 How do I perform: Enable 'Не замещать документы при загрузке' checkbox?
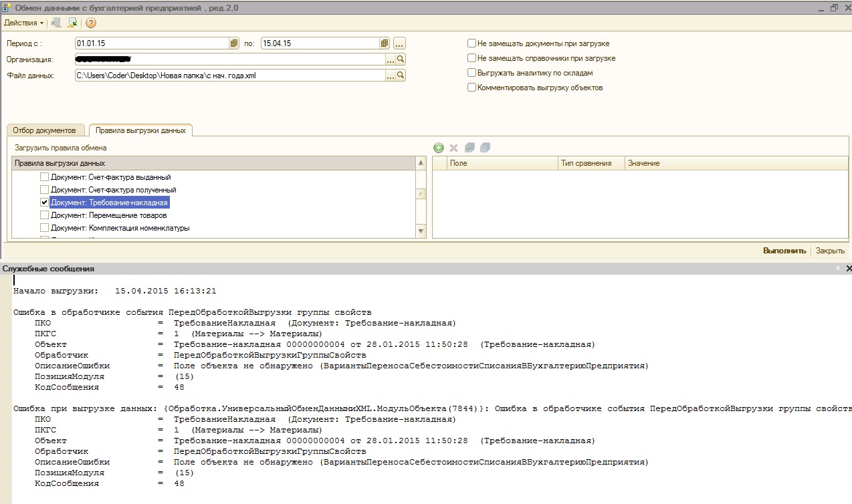click(x=472, y=43)
